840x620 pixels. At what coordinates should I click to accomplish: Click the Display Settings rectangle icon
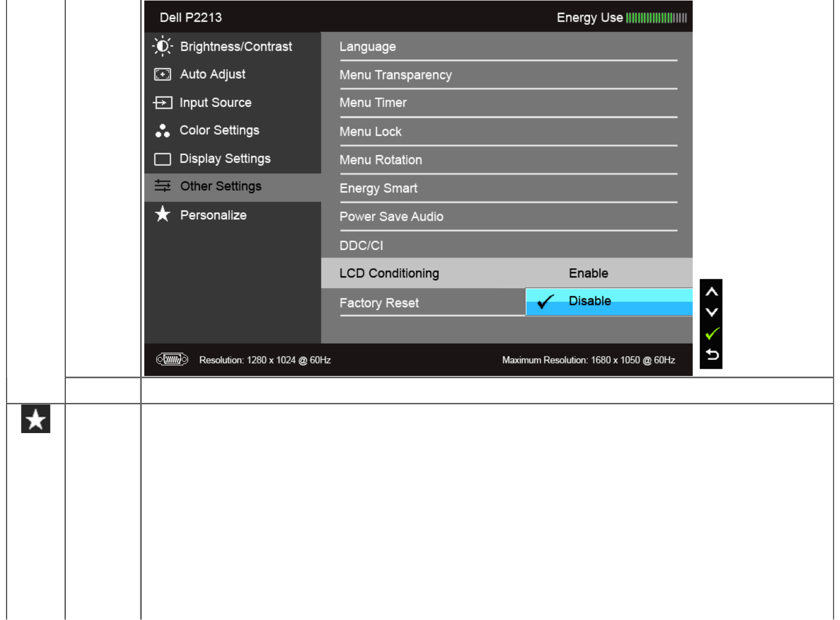(x=163, y=159)
